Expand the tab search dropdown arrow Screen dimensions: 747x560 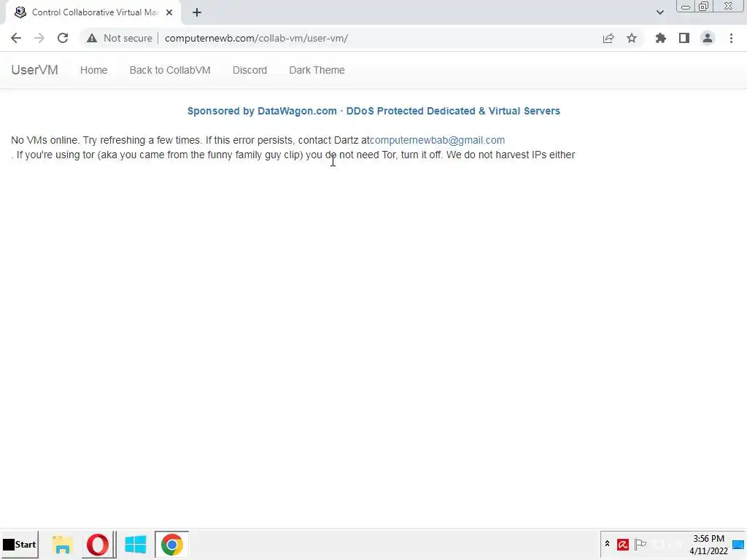click(x=659, y=12)
